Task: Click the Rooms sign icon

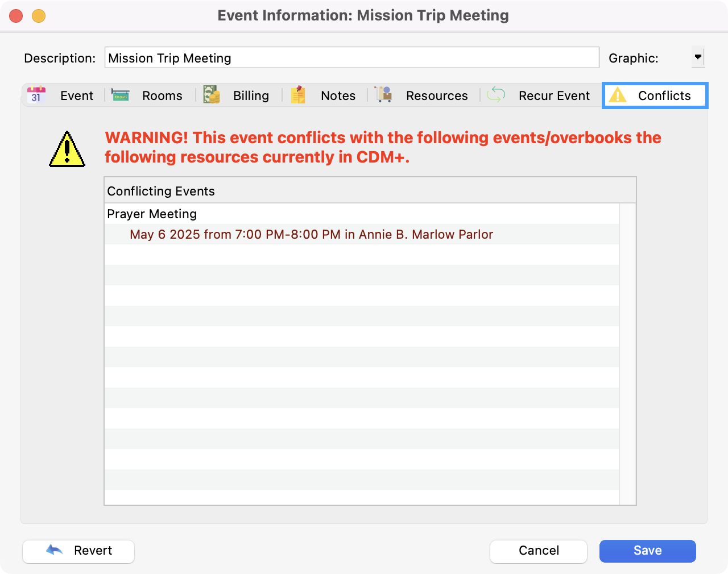Action: click(x=121, y=95)
